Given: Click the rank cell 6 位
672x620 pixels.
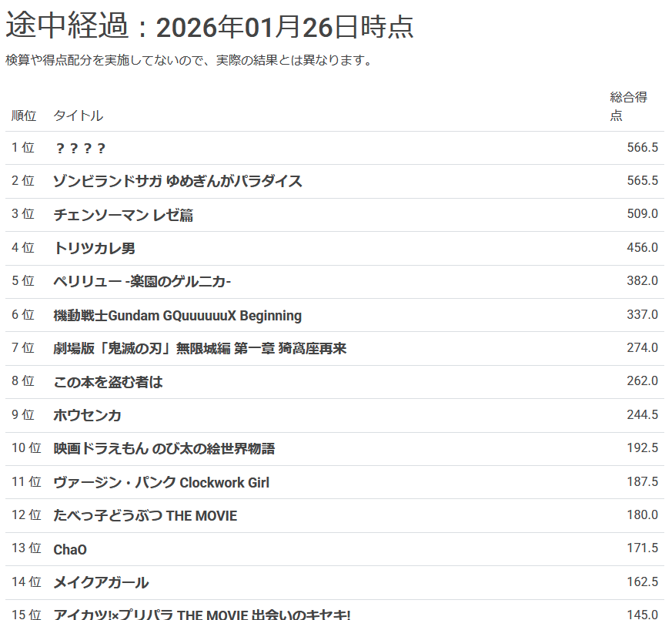Looking at the screenshot, I should click(23, 314).
